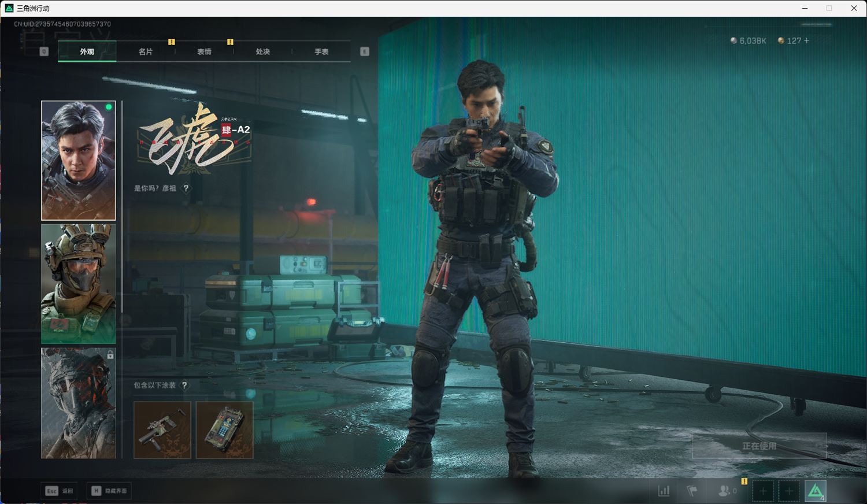This screenshot has width=867, height=504.
Task: Open help icon beside 包含以下涂装
Action: click(185, 386)
